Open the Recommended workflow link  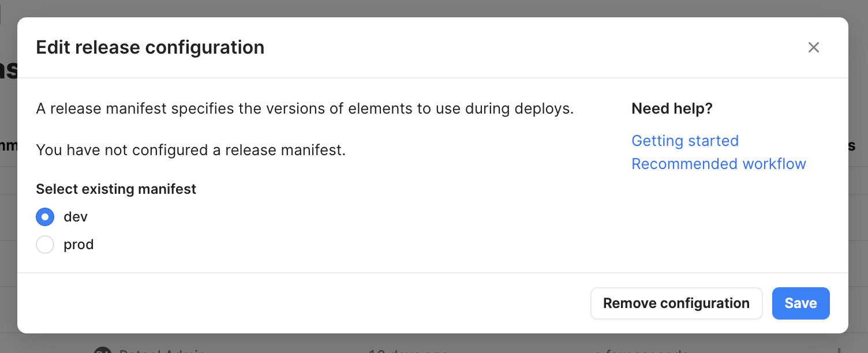click(x=719, y=164)
